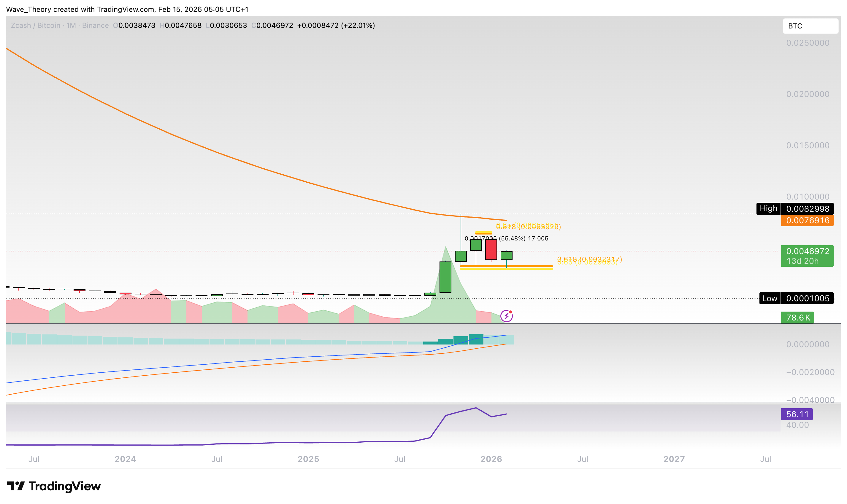
Task: Click the orange 0.0076916 moving average label
Action: [x=807, y=220]
